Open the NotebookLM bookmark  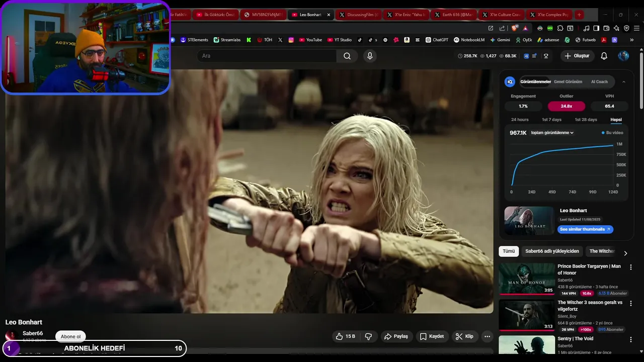pyautogui.click(x=469, y=40)
